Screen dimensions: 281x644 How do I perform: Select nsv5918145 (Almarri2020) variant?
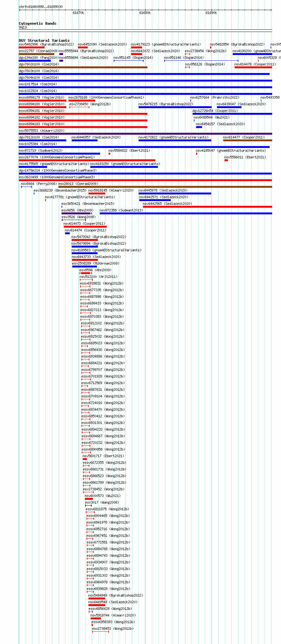point(111,191)
